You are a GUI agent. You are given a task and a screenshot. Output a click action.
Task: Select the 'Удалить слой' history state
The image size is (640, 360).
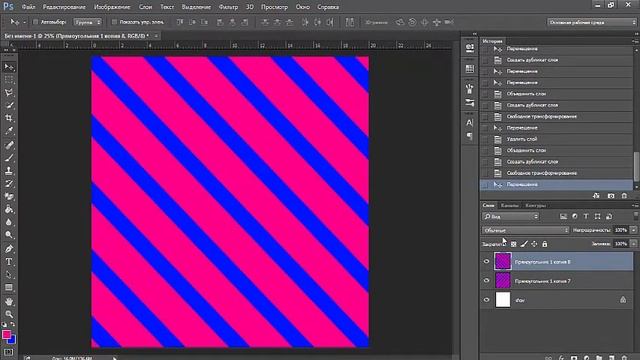coord(556,139)
